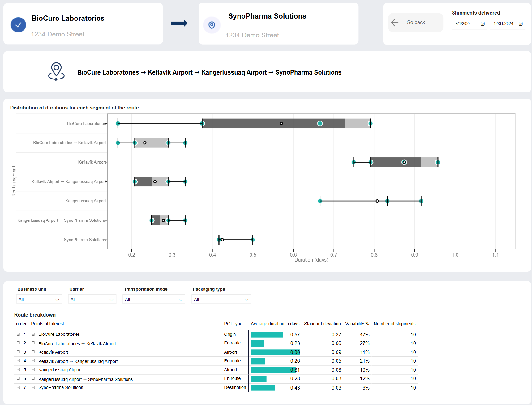Click the blue checkmark icon beside BioCure Laboratories
This screenshot has height=405, width=532.
pos(18,25)
